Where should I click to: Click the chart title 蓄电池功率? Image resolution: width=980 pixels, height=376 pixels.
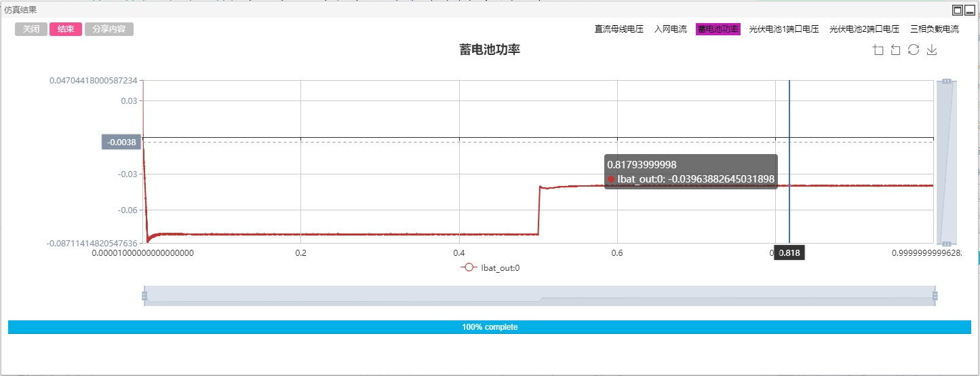pos(490,50)
